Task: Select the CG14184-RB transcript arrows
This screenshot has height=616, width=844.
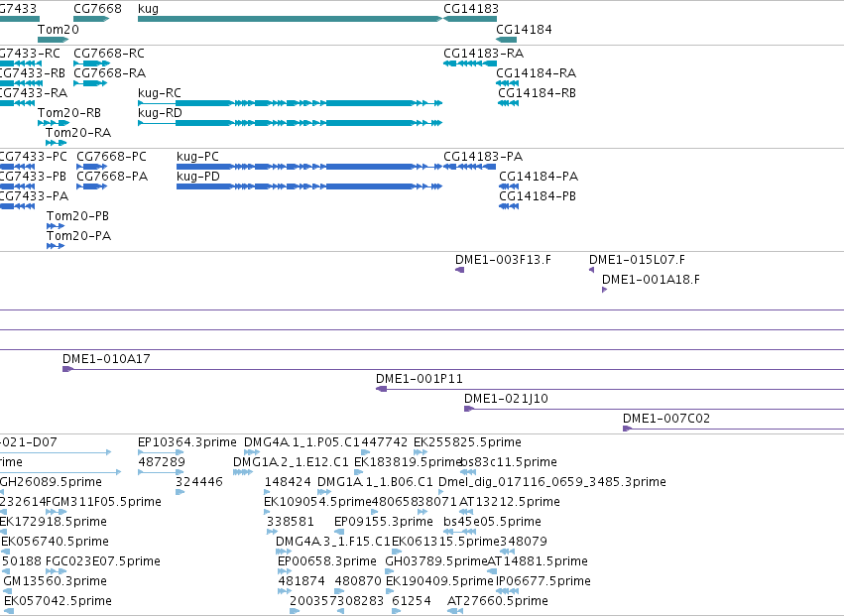Action: pyautogui.click(x=508, y=103)
